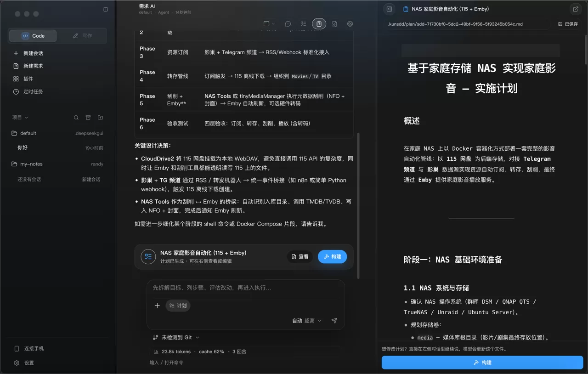Open the 自动 超高 model dropdown
The height and width of the screenshot is (374, 588).
[307, 321]
